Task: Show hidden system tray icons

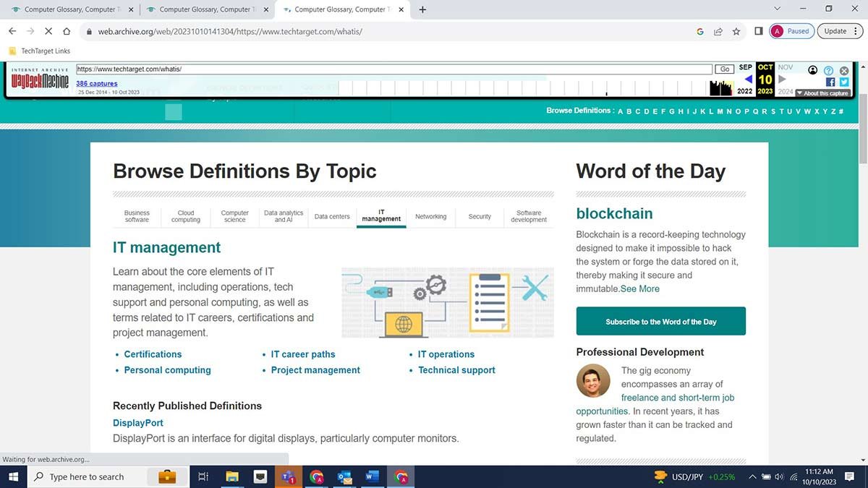Action: (x=753, y=477)
